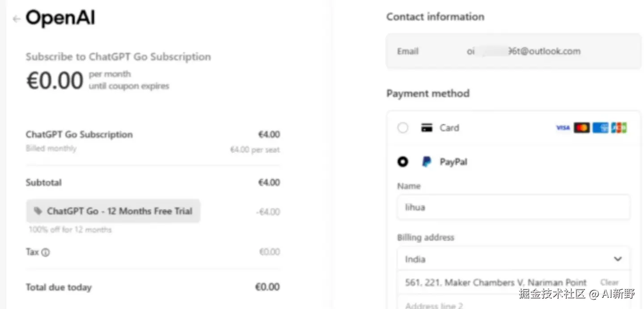
Task: Click the Name field containing lihua
Action: click(513, 207)
